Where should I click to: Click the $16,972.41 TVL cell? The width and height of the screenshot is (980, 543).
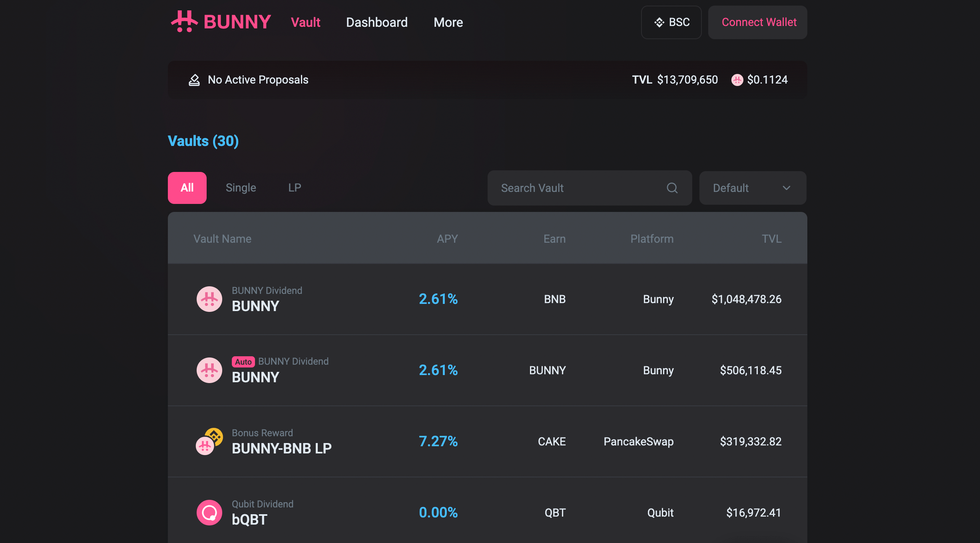click(x=753, y=513)
